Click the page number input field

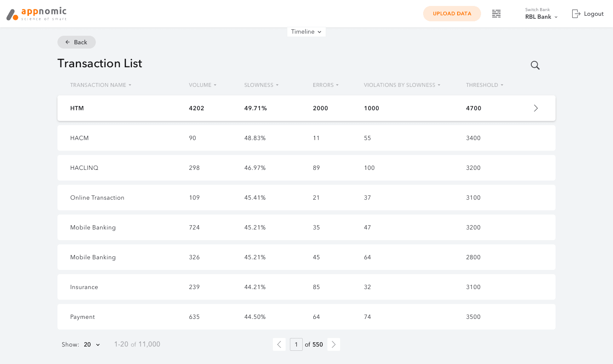[296, 344]
